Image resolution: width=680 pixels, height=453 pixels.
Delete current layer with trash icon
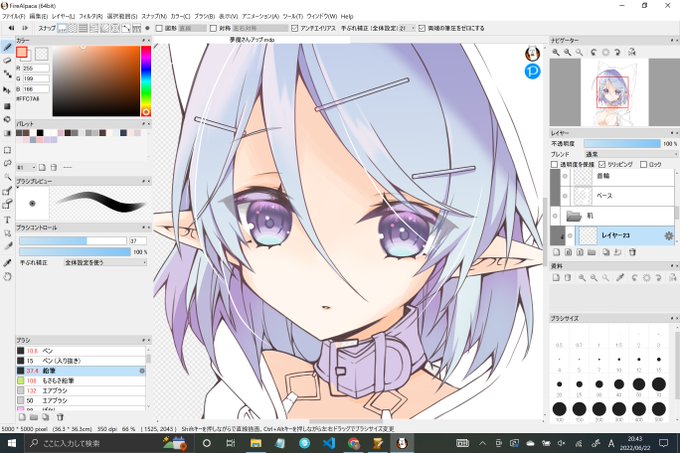click(x=632, y=252)
